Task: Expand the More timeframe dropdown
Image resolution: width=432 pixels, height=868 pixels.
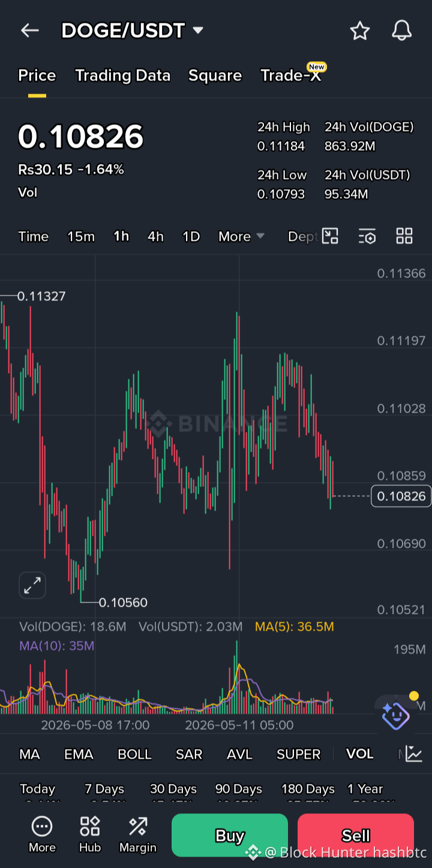Action: [x=241, y=237]
